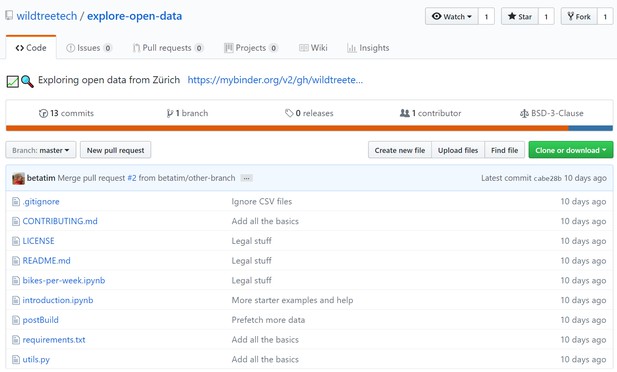
Task: Click the file icon next to LICENSE
Action: [x=16, y=241]
